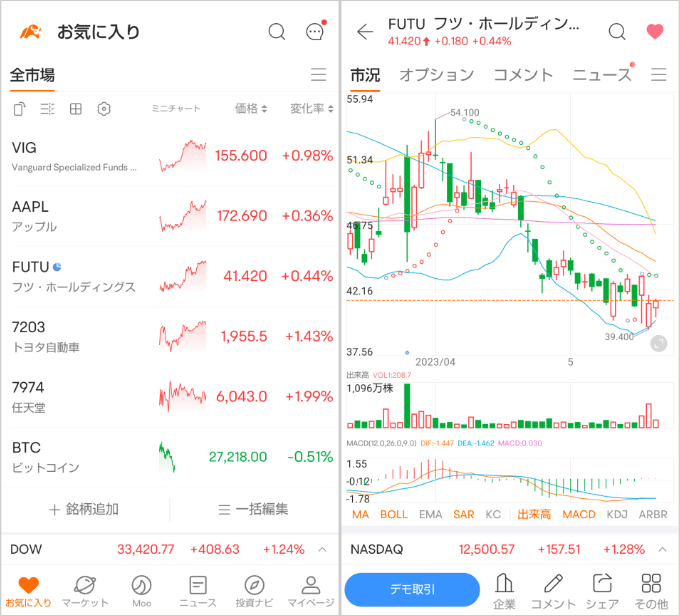Tap the moomoo bull logo
Image resolution: width=680 pixels, height=616 pixels.
tap(30, 32)
